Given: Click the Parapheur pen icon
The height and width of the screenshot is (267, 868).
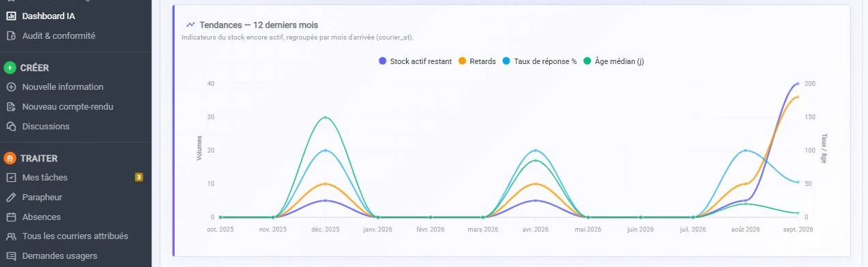Looking at the screenshot, I should point(10,198).
